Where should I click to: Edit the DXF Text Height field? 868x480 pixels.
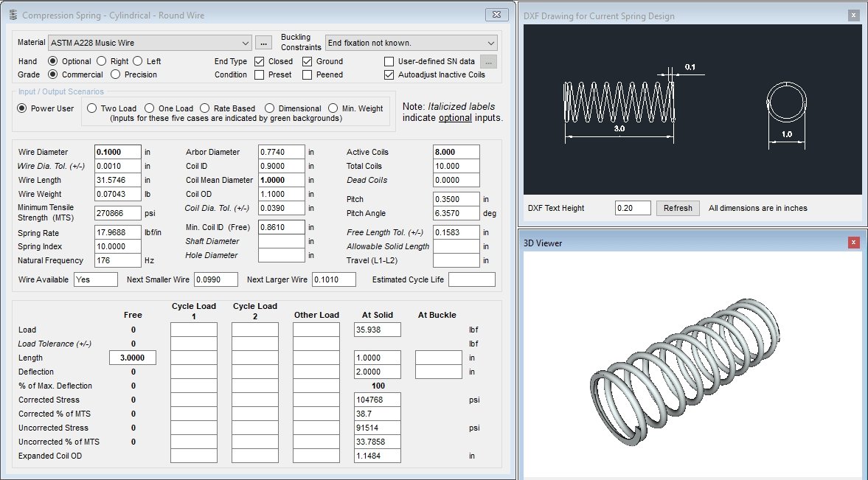click(x=633, y=208)
